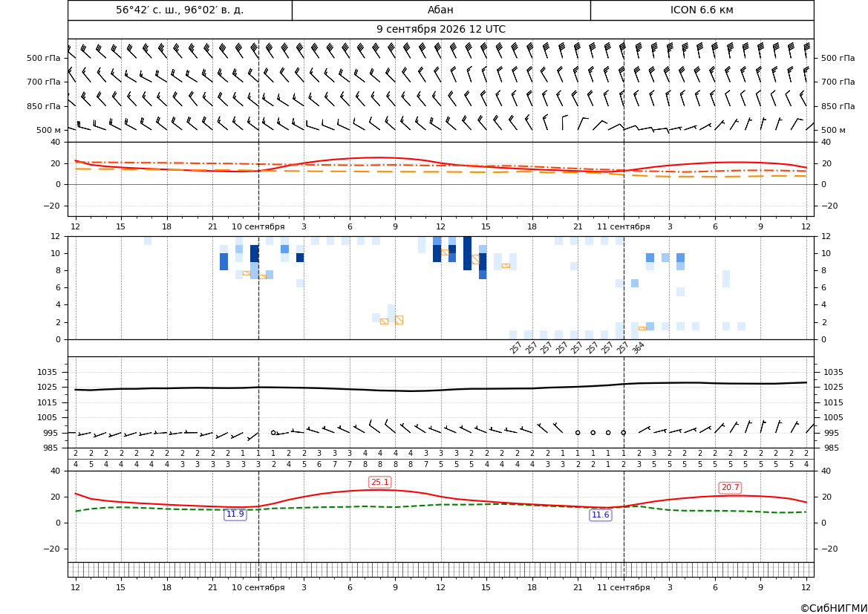Click the blue 11.9 minimum temperature label
Screen dimensions: 868x614
(x=235, y=515)
